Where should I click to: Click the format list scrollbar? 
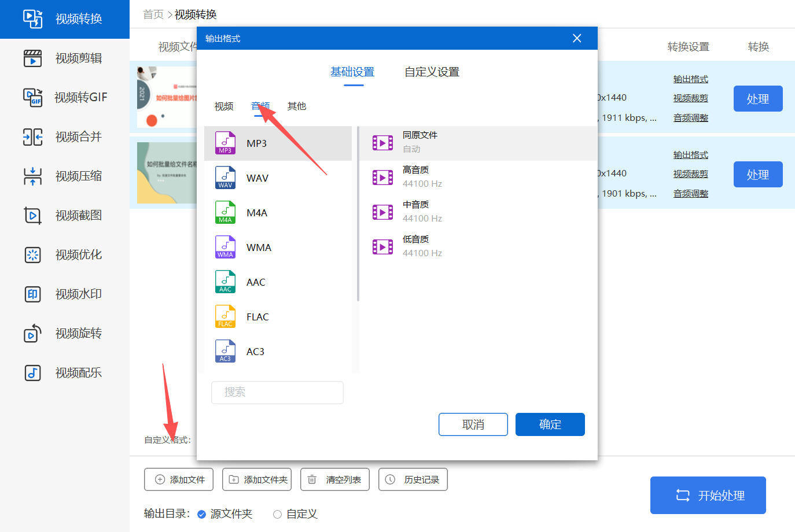(x=358, y=214)
